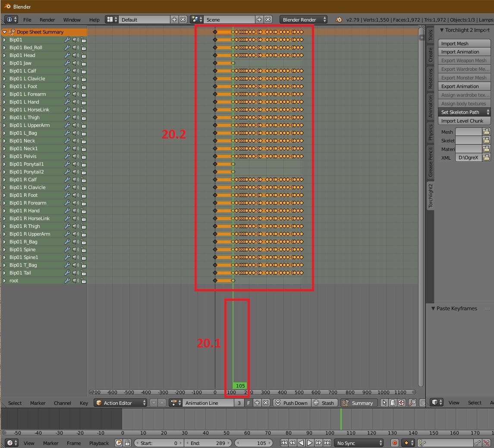
Task: Mute the Bip01 Tail channel
Action: click(76, 273)
